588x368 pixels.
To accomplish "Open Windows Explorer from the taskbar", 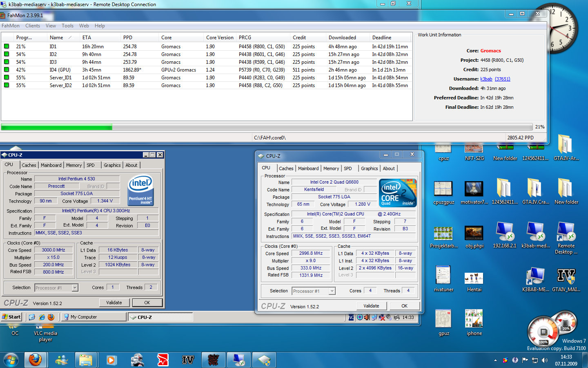I will tap(86, 360).
